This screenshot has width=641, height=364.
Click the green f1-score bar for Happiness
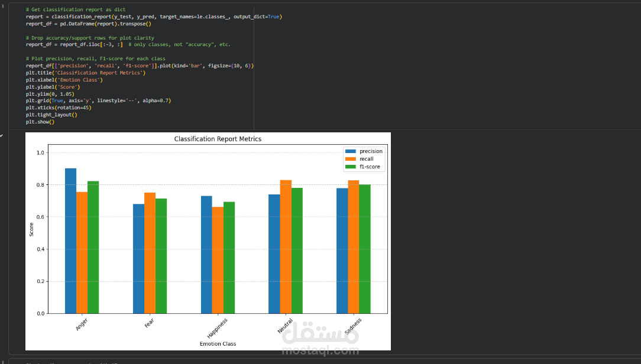coord(229,258)
